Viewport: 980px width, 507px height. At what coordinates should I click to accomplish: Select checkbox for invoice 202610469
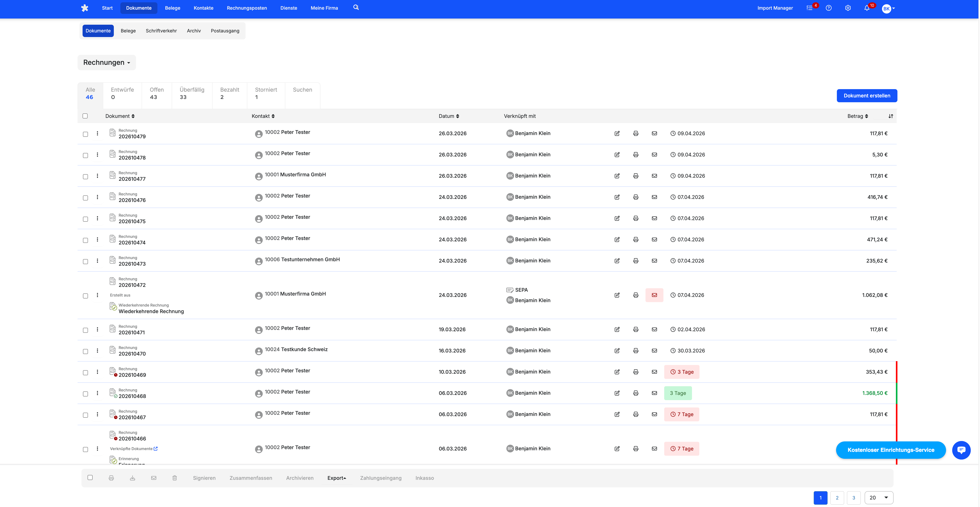click(x=85, y=373)
